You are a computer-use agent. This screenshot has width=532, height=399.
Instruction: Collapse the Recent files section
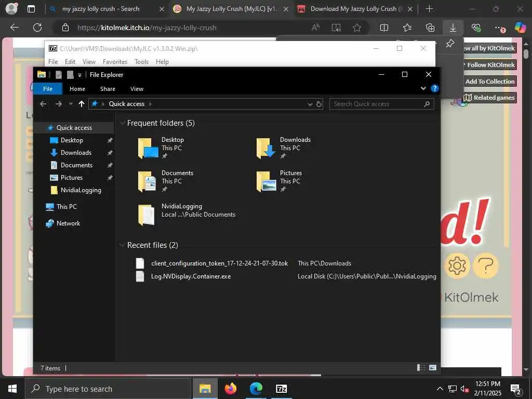[x=122, y=245]
